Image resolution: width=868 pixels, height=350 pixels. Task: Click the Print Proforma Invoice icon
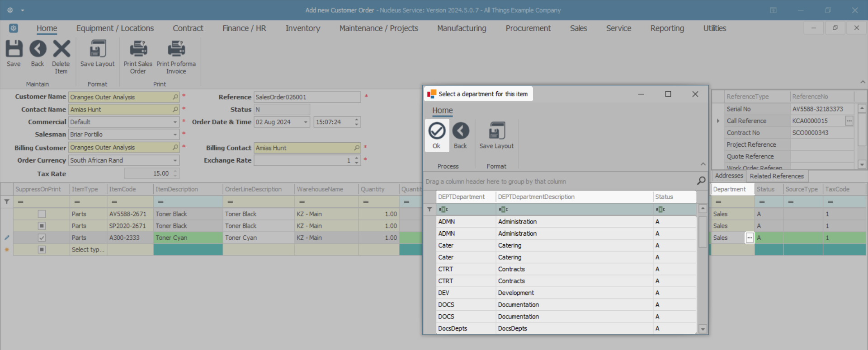[176, 49]
